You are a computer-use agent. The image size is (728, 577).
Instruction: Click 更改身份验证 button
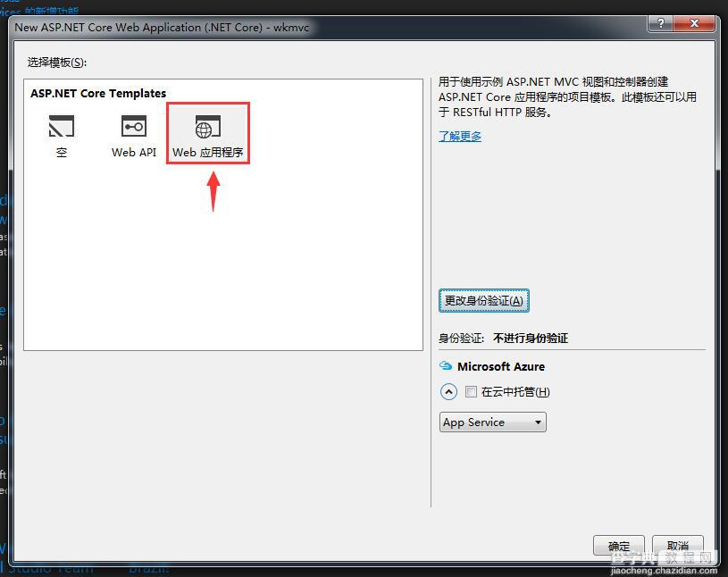[484, 301]
